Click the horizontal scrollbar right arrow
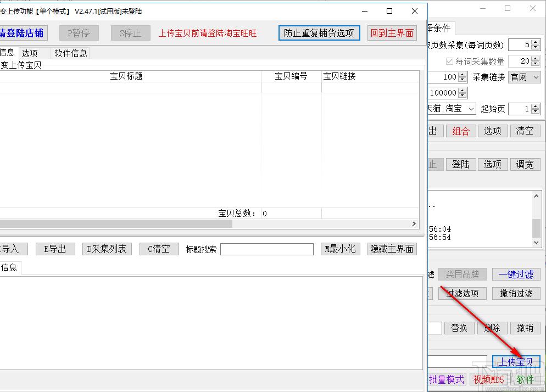Viewport: 546px width, 392px height. click(414, 223)
